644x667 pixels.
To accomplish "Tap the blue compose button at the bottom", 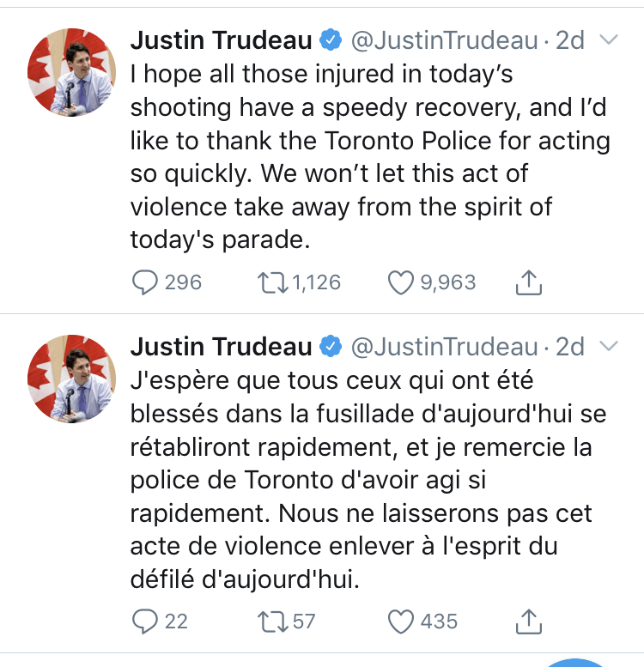I will coord(576,663).
